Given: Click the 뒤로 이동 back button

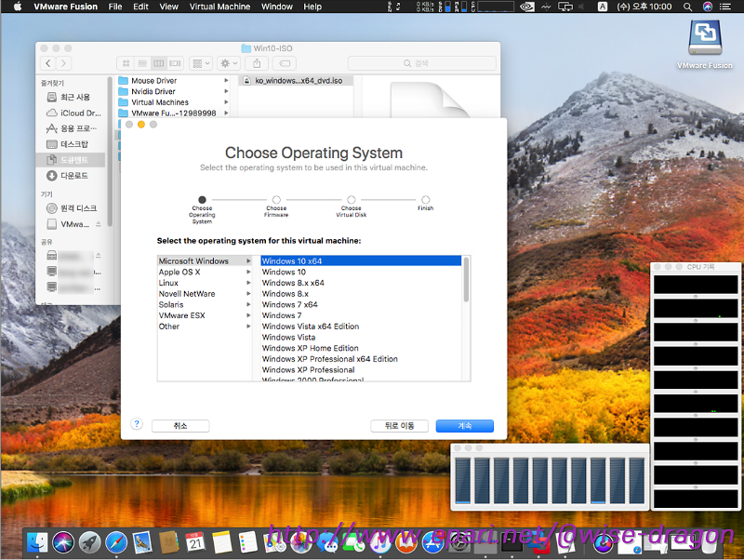Looking at the screenshot, I should (x=400, y=426).
